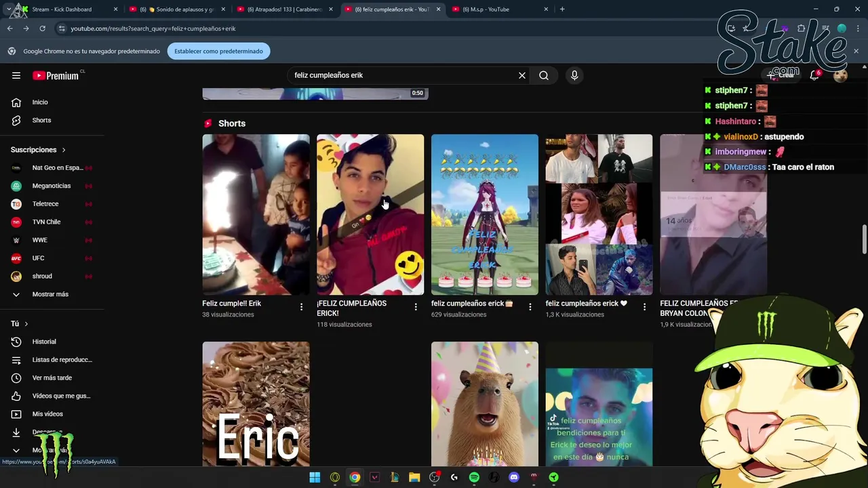Open Chrome from the taskbar
Screen dimensions: 868x488
355,477
